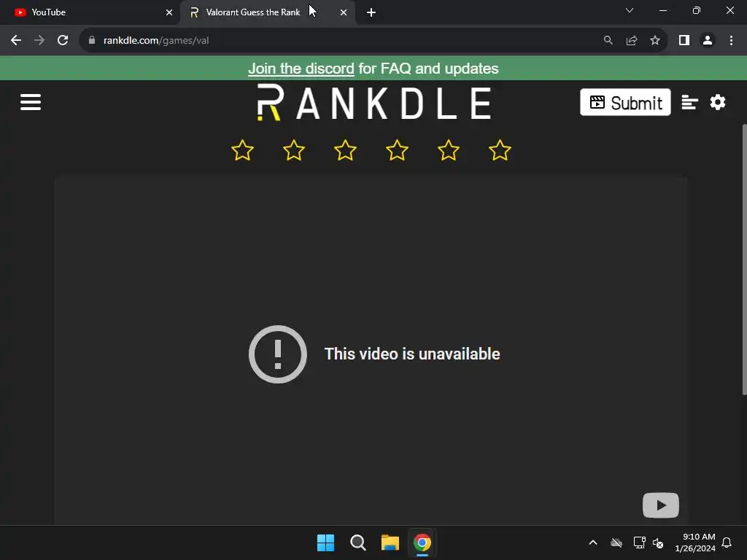Click the third yellow star
The image size is (747, 560).
tap(345, 150)
